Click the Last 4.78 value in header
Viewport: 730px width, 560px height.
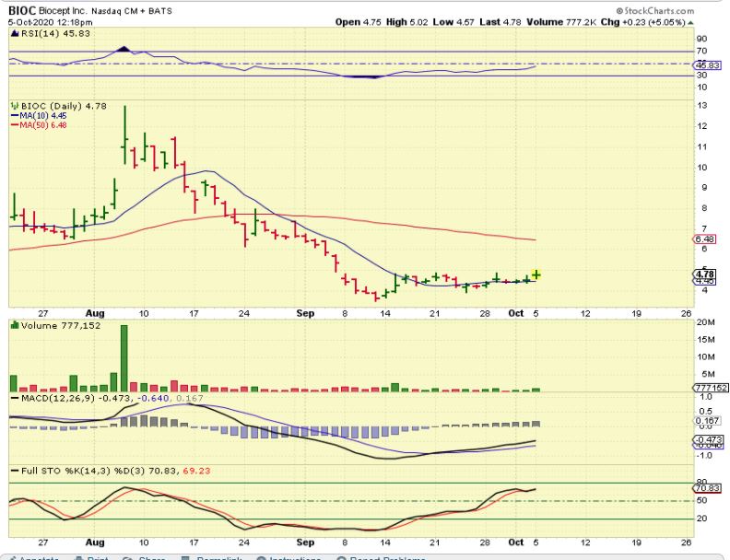coord(500,22)
